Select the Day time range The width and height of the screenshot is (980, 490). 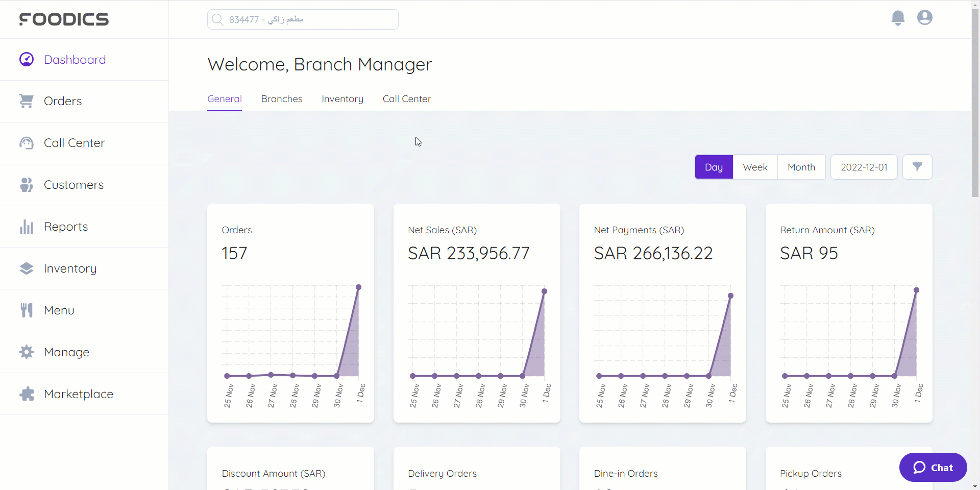[x=714, y=167]
